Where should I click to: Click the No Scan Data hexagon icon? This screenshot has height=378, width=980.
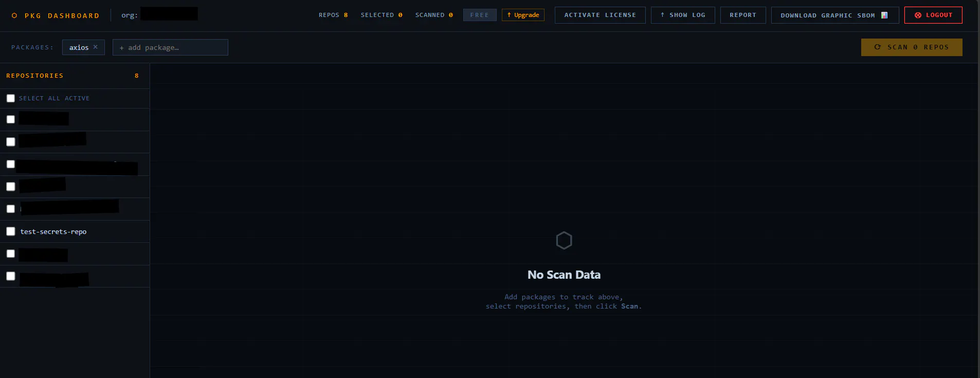pos(564,240)
